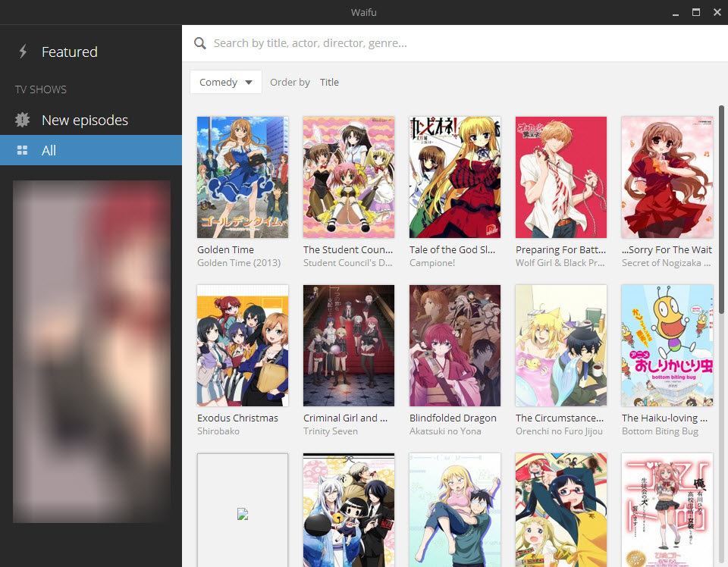Click 'Bottom Biting Bug' show name
The height and width of the screenshot is (567, 728).
(660, 431)
